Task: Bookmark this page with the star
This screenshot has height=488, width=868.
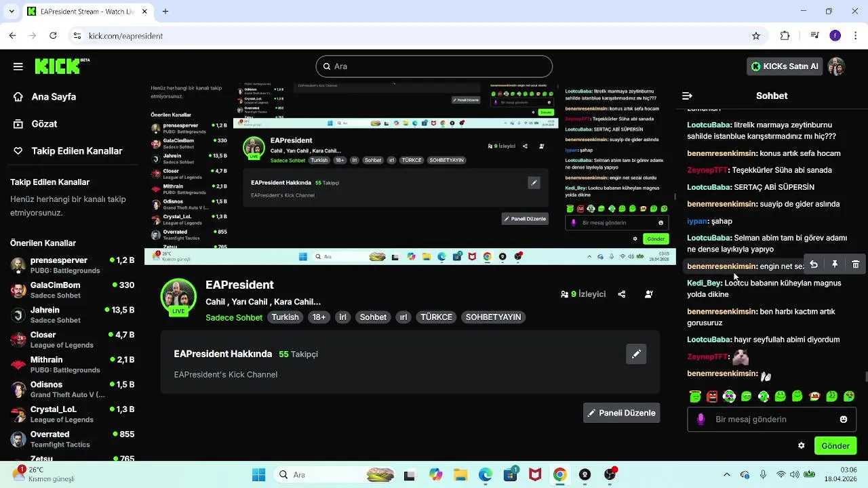Action: [756, 36]
